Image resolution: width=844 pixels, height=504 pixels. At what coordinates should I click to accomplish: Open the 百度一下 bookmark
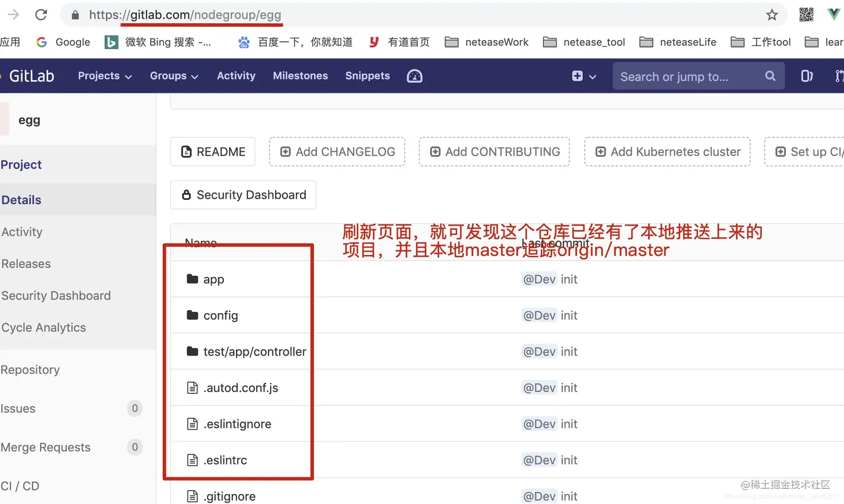tap(295, 42)
